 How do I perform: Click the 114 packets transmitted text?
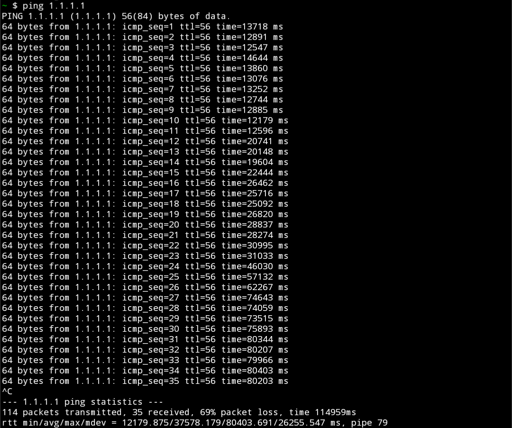[62, 412]
